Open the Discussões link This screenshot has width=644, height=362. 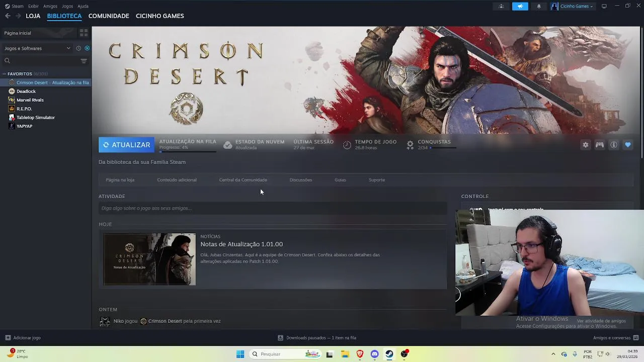(301, 180)
